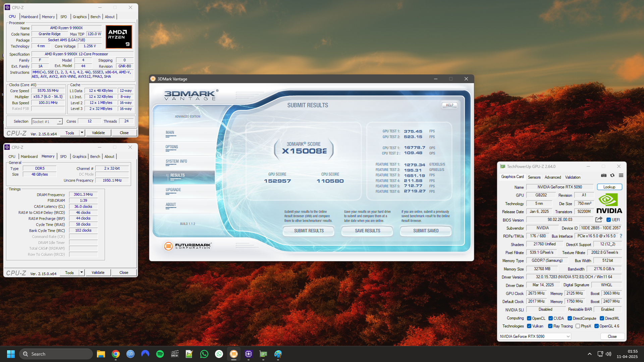Open File Explorer from the taskbar
The width and height of the screenshot is (644, 362).
pos(101,354)
